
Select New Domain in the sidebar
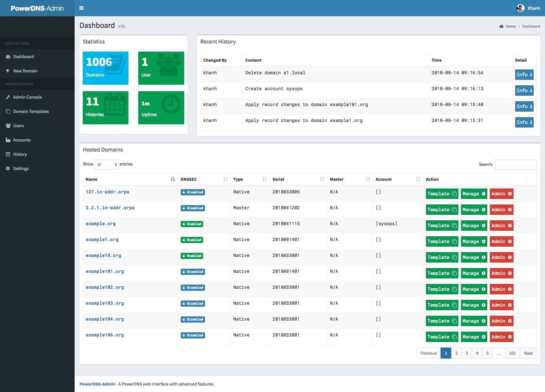click(x=25, y=71)
